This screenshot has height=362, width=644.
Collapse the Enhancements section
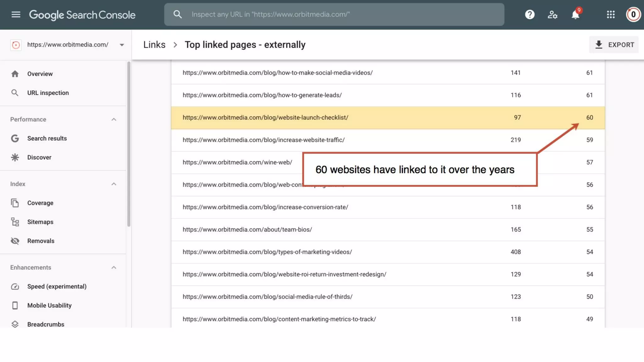point(114,268)
